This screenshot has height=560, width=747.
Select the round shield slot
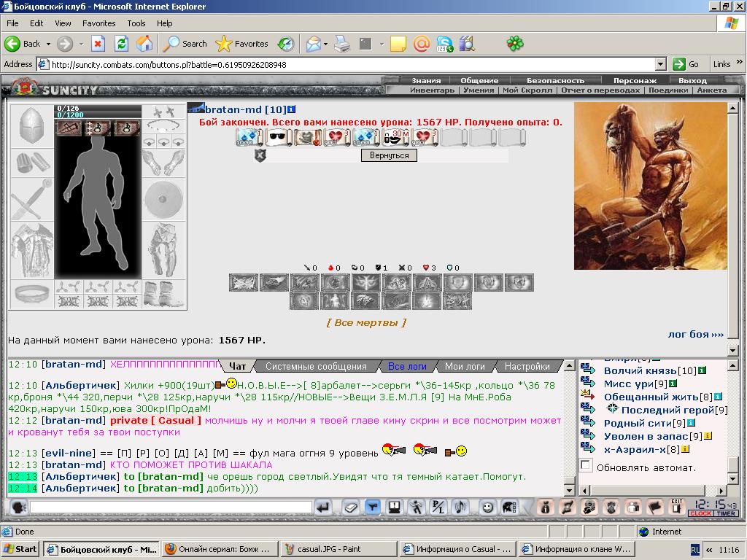163,200
